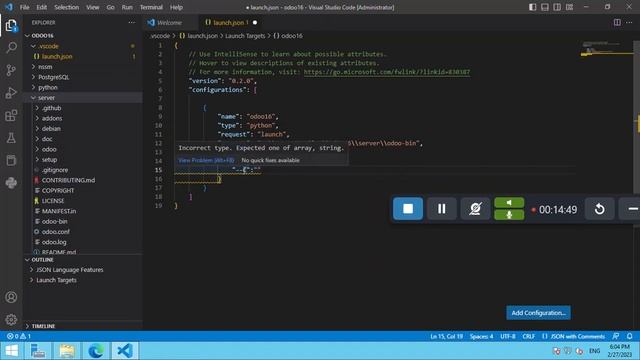Open odoo-bin file in explorer

point(55,221)
